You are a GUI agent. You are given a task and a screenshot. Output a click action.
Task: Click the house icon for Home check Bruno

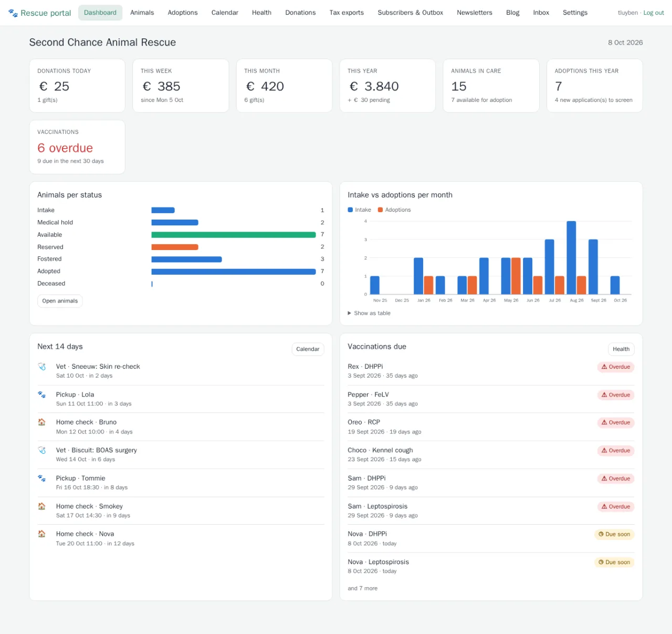coord(42,422)
